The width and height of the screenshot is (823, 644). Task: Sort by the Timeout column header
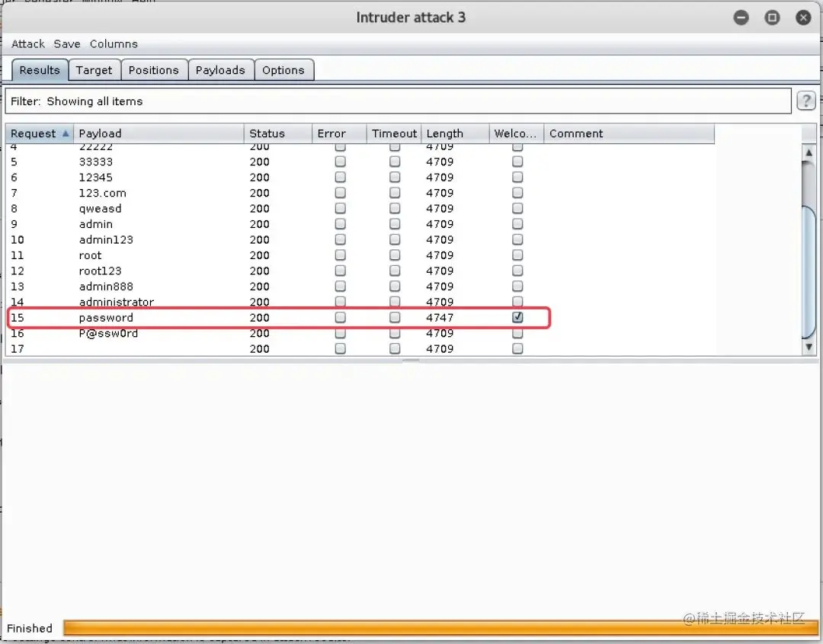(394, 133)
